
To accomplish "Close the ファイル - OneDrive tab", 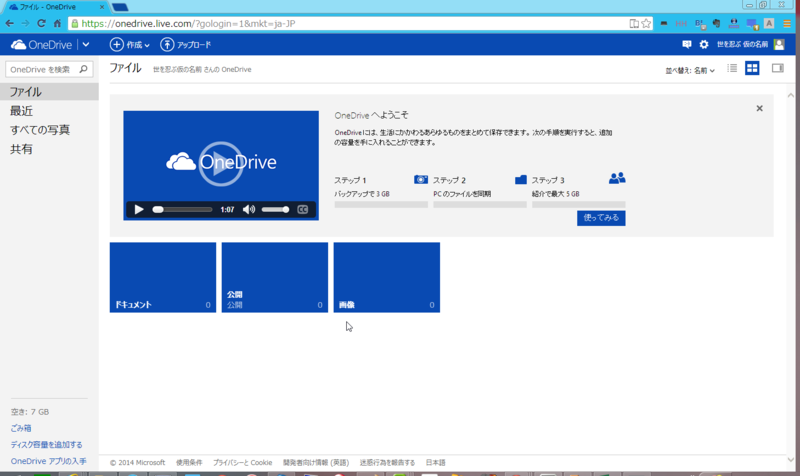I will click(102, 7).
